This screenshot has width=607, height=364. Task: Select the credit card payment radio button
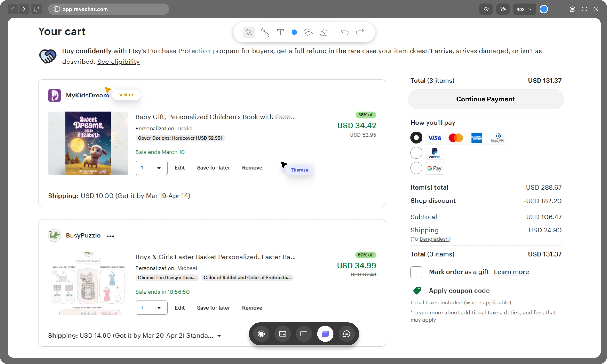pos(416,138)
